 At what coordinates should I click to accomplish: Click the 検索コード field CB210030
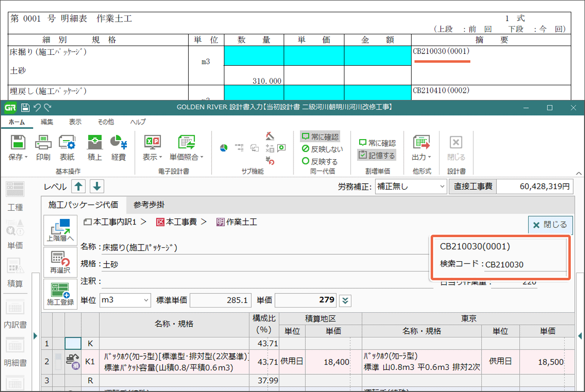526,265
